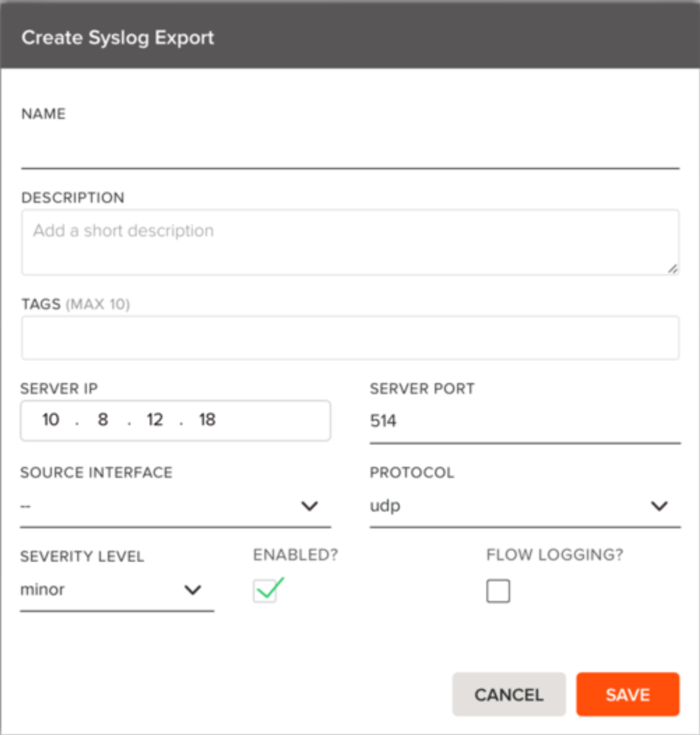Screen dimensions: 700x735
Task: Click the Server Port field showing 514
Action: tap(524, 421)
